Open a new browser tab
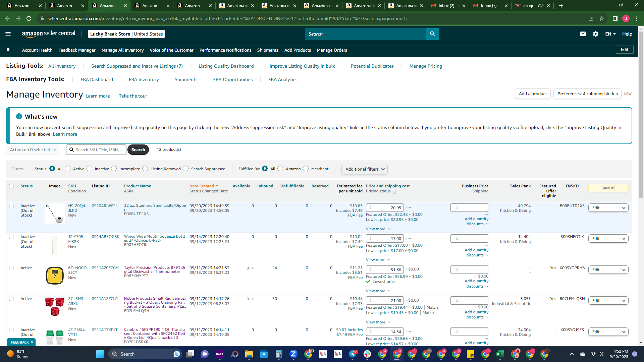Image resolution: width=644 pixels, height=362 pixels. [x=561, y=6]
